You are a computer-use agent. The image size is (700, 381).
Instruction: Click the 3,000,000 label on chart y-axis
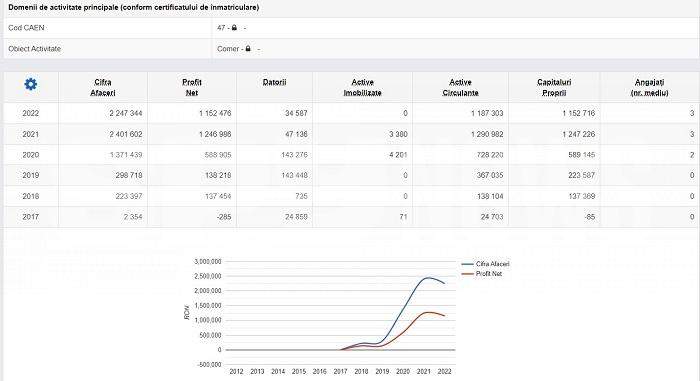point(208,262)
